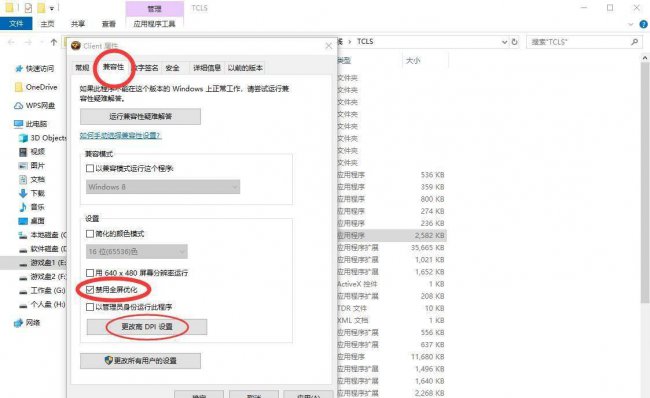Enable 以兼容模式运行这个程序 checkbox
This screenshot has width=650, height=398.
click(x=90, y=168)
